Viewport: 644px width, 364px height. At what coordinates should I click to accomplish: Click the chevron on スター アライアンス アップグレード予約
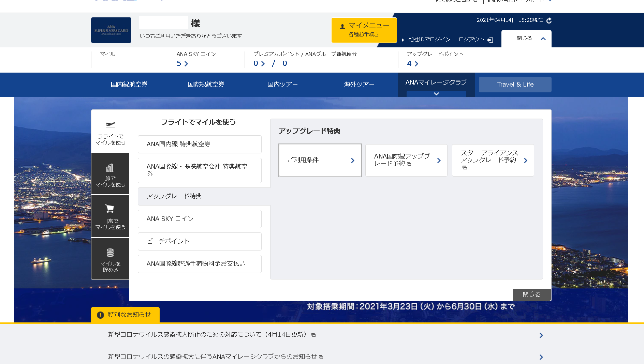(x=526, y=161)
